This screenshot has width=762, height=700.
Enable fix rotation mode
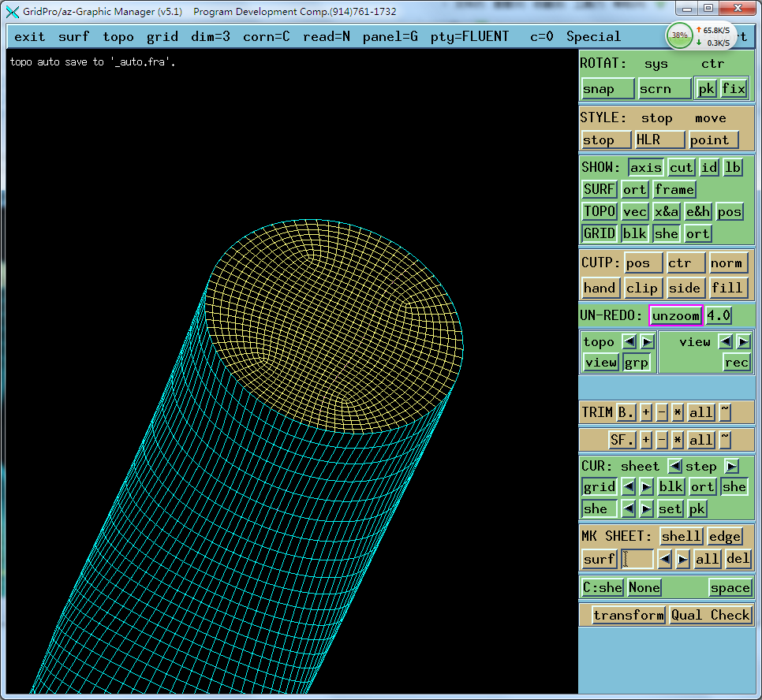tap(734, 88)
